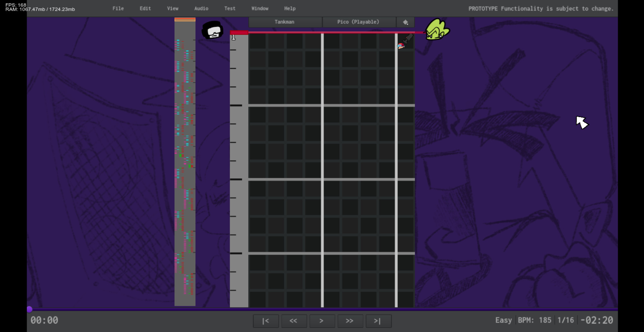Jump to song end with >| button
Viewport: 644px width, 332px height.
pyautogui.click(x=379, y=321)
